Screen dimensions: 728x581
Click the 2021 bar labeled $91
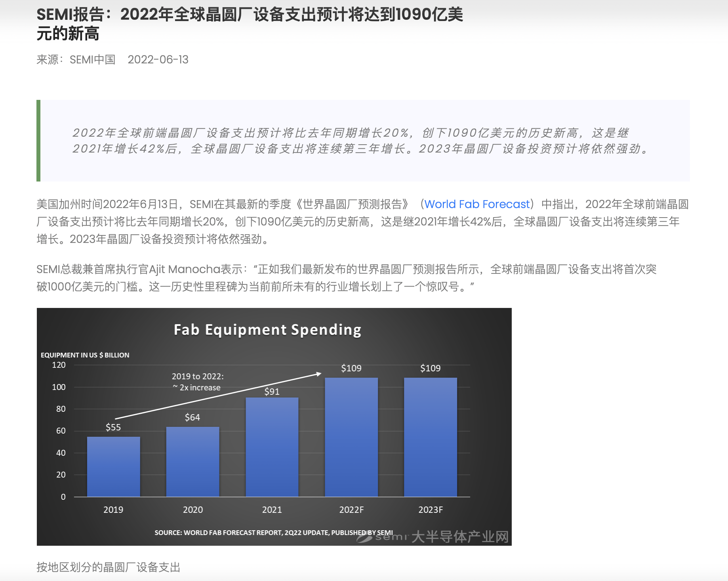(x=272, y=447)
